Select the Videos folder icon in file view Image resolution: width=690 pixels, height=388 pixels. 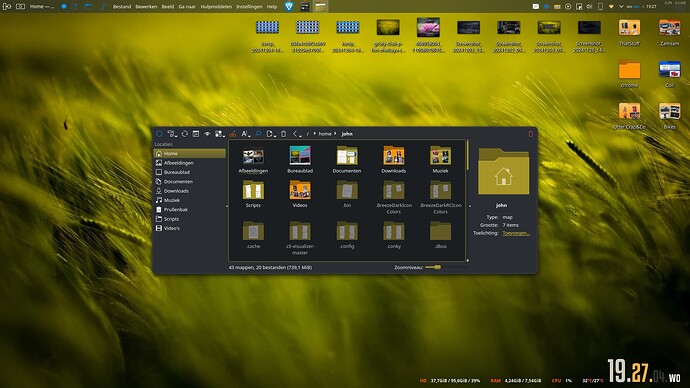[300, 190]
